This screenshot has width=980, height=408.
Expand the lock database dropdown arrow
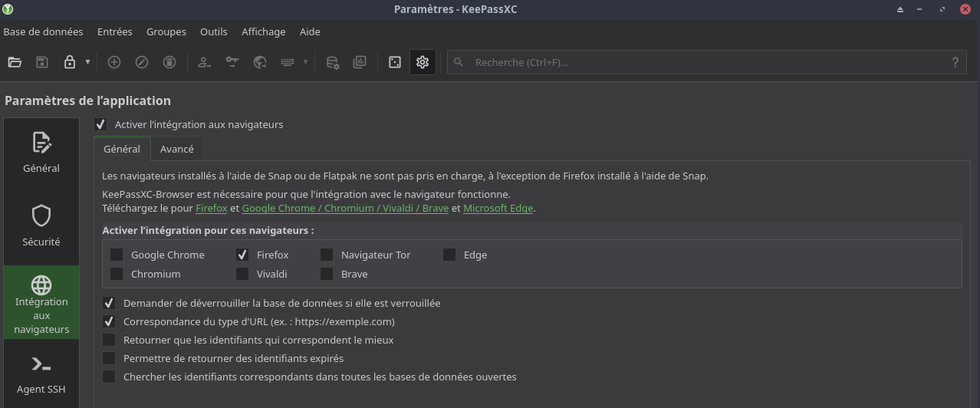(87, 62)
